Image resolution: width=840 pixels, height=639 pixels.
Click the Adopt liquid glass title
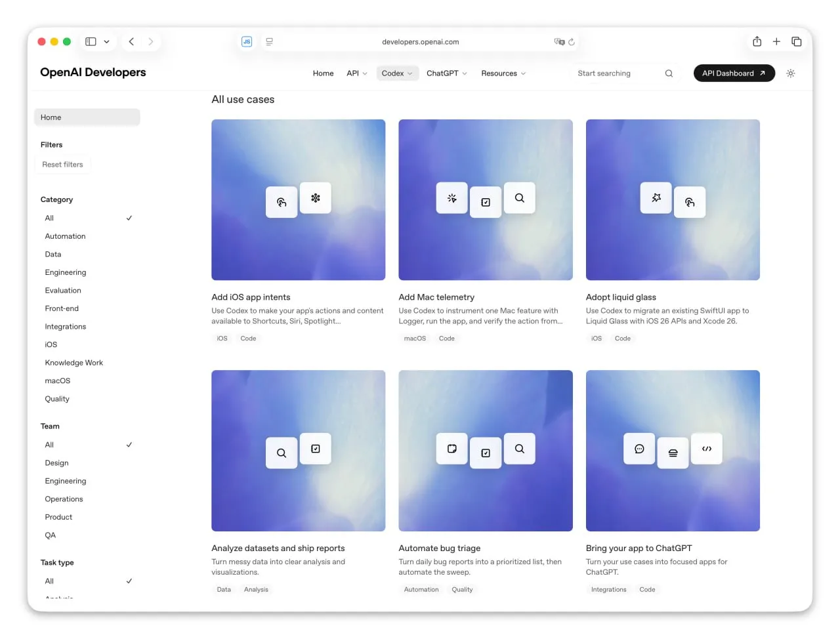621,297
